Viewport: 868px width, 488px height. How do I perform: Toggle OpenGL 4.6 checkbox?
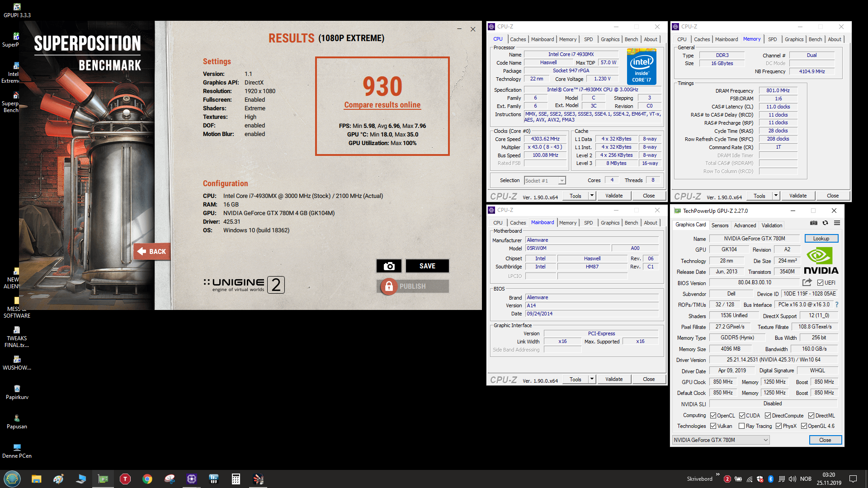pyautogui.click(x=804, y=426)
